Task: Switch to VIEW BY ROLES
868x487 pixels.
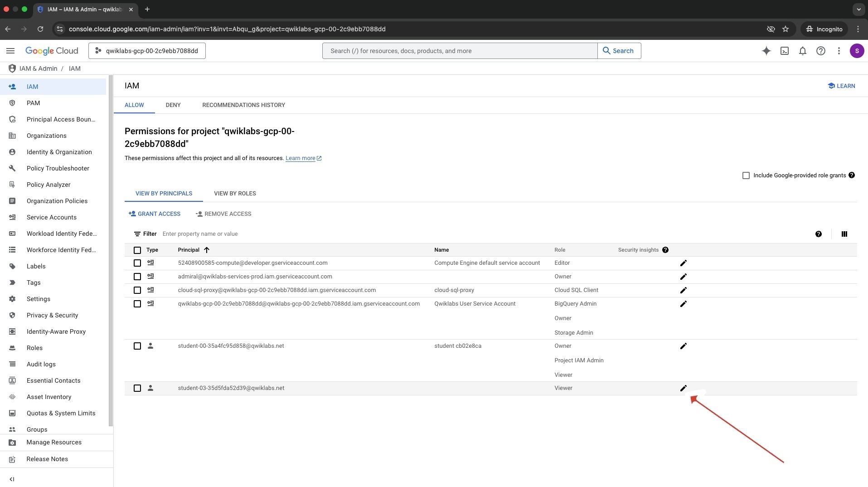Action: pos(235,194)
